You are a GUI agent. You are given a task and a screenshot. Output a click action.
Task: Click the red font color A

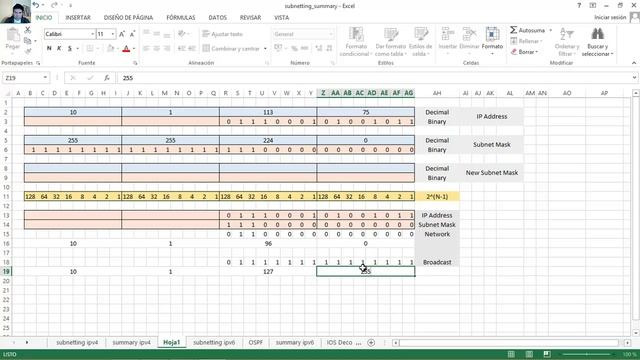(x=126, y=49)
